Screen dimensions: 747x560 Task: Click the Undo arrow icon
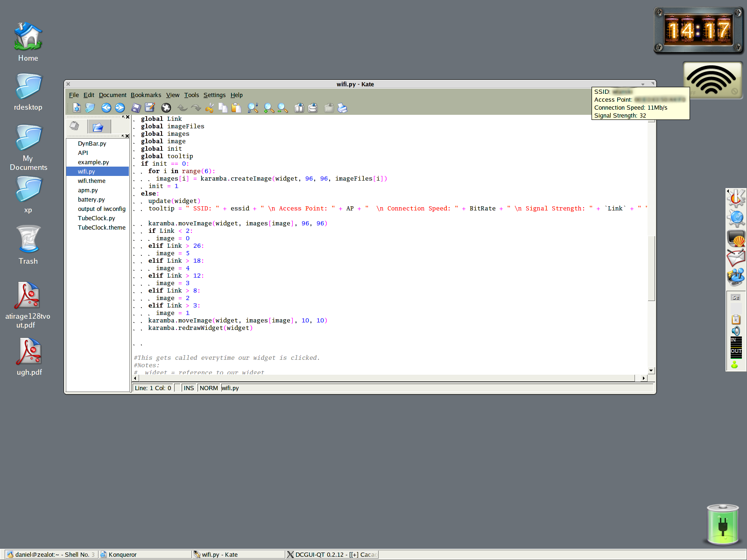(x=183, y=108)
